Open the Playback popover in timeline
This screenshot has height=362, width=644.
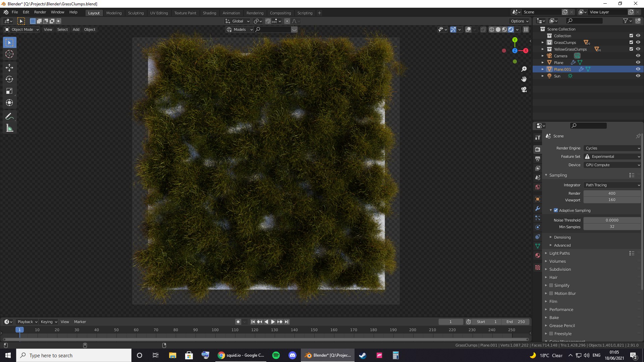pyautogui.click(x=27, y=322)
